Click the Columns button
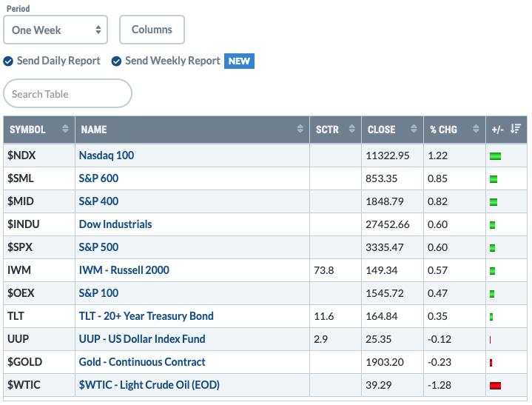 pyautogui.click(x=152, y=30)
